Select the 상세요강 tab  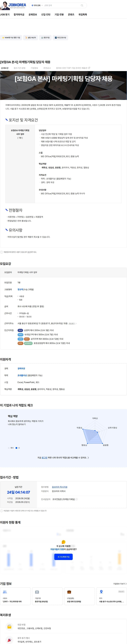[4, 68]
